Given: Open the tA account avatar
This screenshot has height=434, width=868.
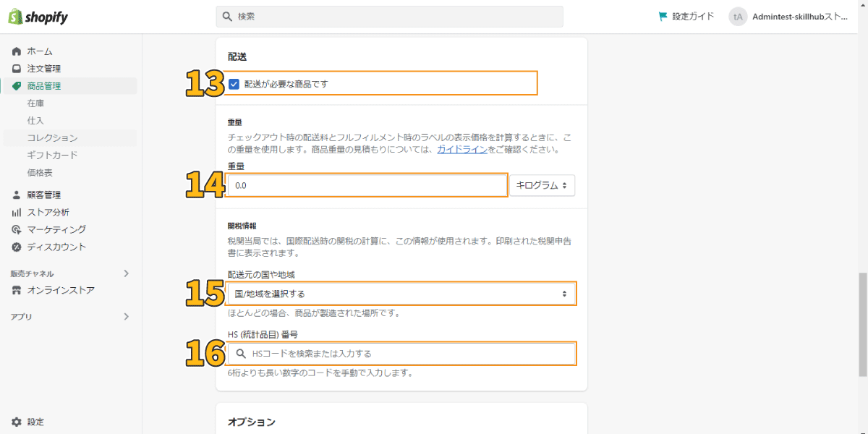Looking at the screenshot, I should point(738,17).
